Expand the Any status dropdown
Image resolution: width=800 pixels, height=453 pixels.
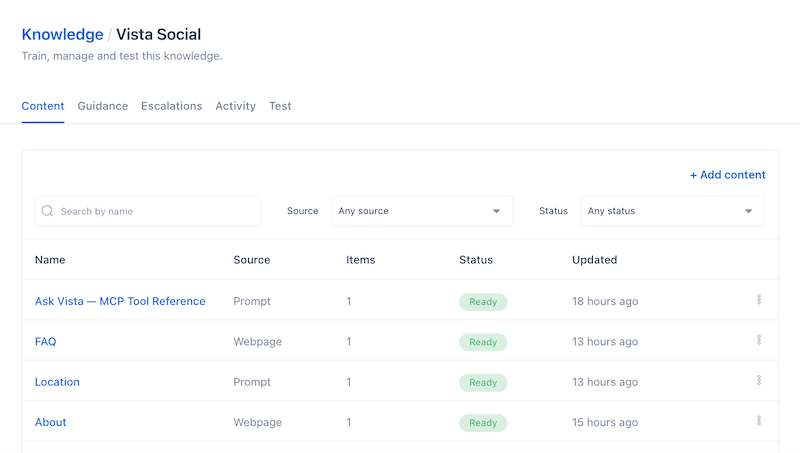672,211
